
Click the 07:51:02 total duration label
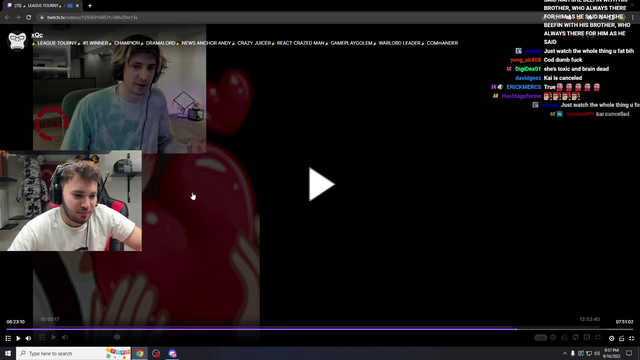point(624,322)
